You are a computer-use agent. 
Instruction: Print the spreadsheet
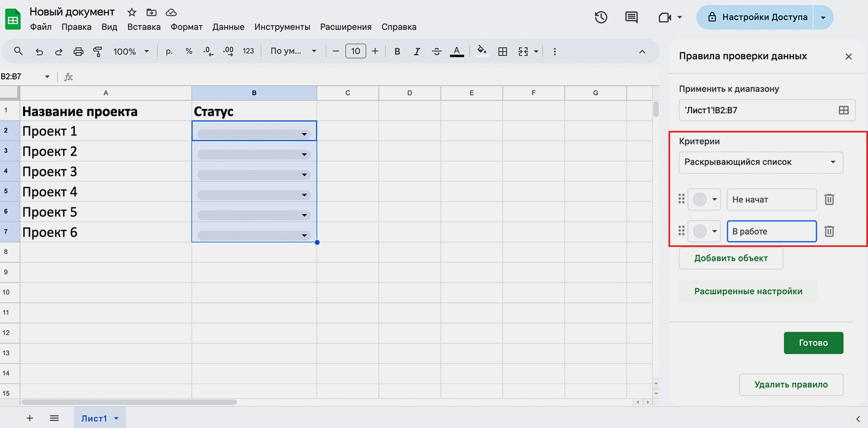[78, 51]
